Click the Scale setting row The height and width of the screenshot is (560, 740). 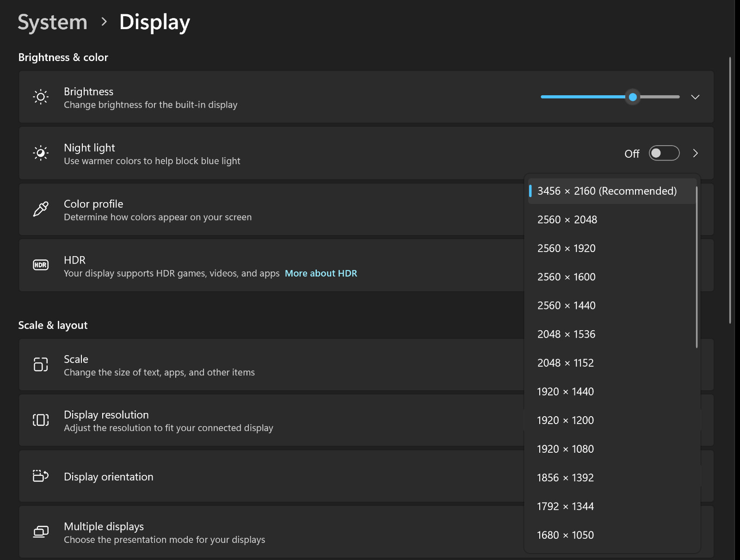271,365
